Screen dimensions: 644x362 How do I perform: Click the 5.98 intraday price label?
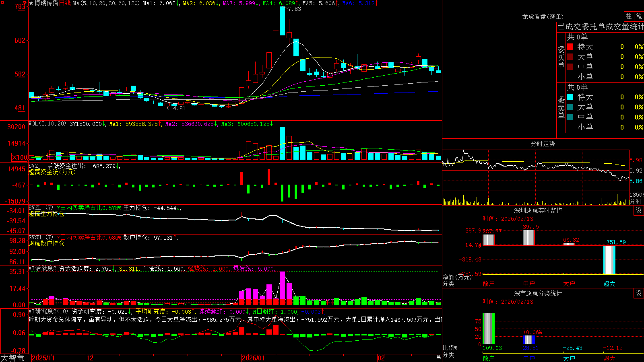point(636,160)
